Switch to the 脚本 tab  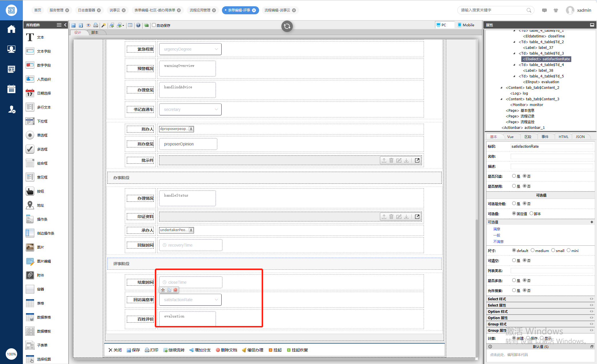point(95,33)
